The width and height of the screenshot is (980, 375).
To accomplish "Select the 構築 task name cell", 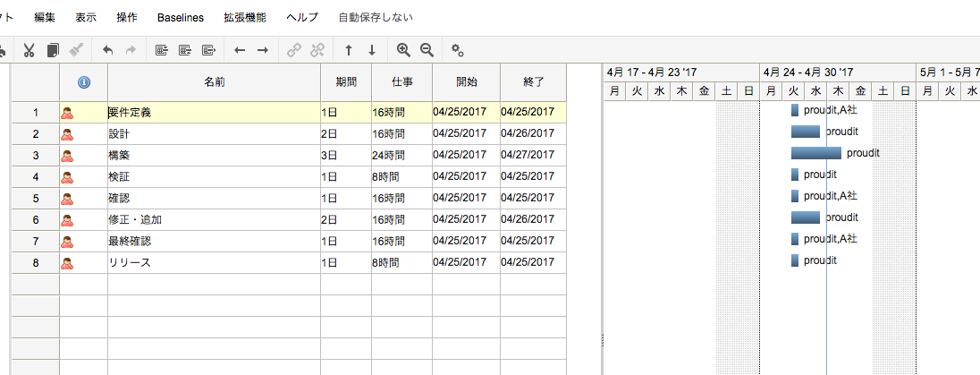I will click(x=214, y=156).
